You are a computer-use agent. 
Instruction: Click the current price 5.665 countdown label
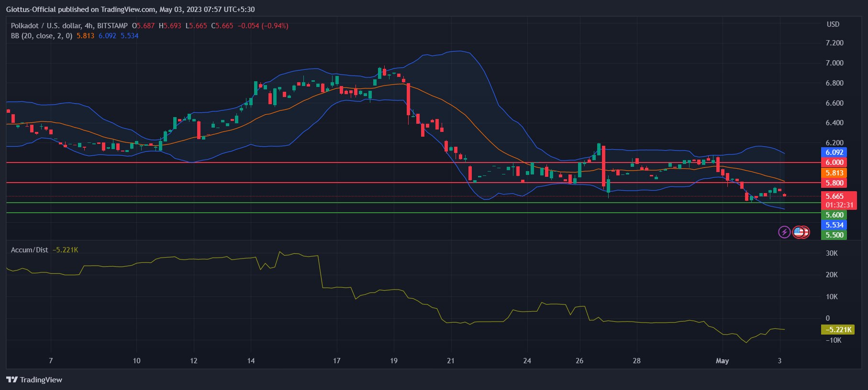(839, 201)
